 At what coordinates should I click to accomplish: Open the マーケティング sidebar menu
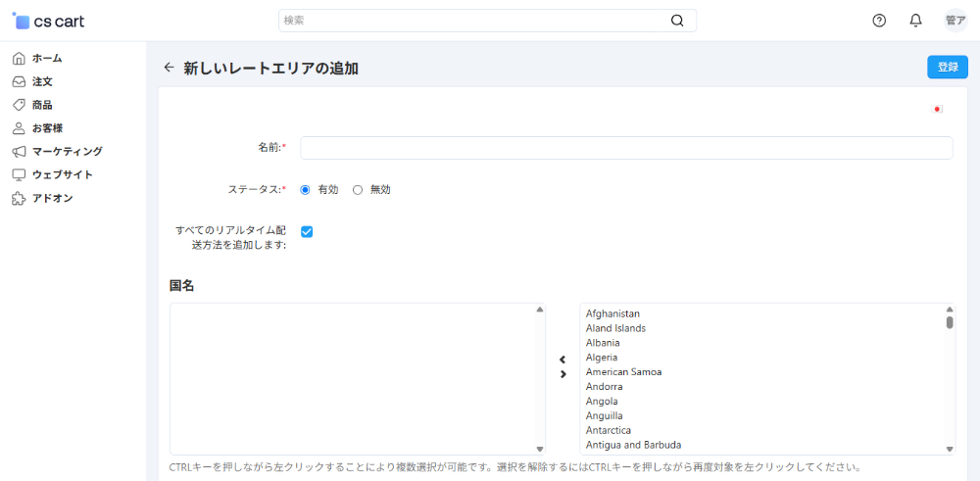click(x=67, y=152)
